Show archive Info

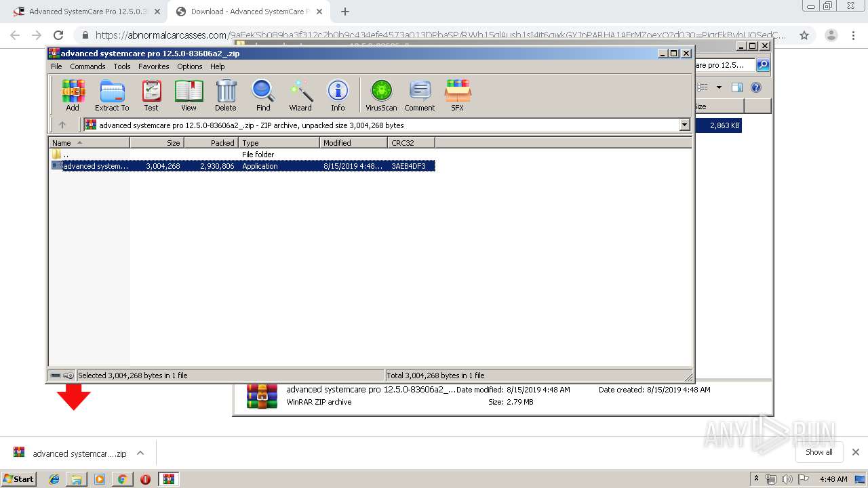338,95
